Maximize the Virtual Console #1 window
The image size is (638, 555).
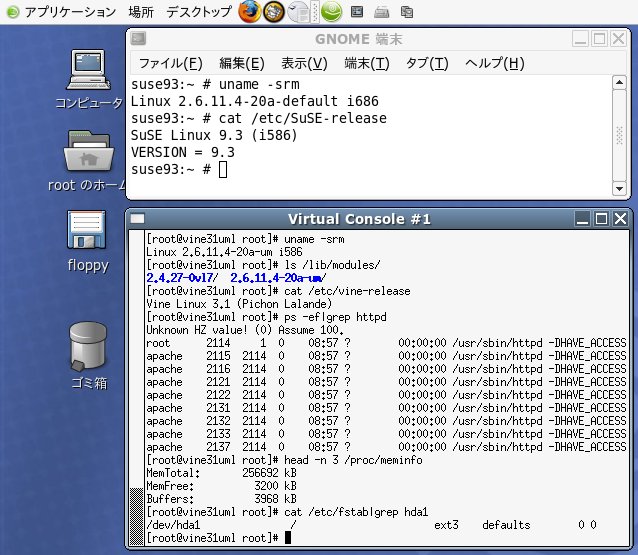coord(601,219)
